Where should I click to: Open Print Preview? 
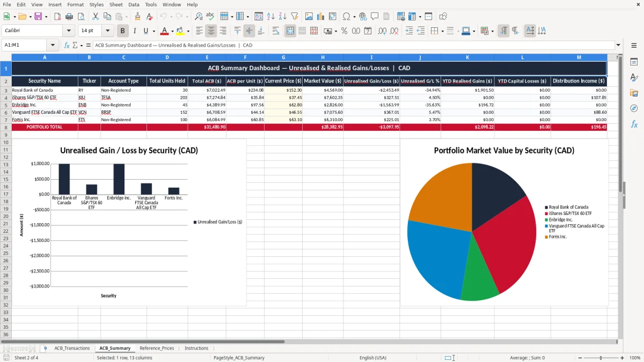80,17
